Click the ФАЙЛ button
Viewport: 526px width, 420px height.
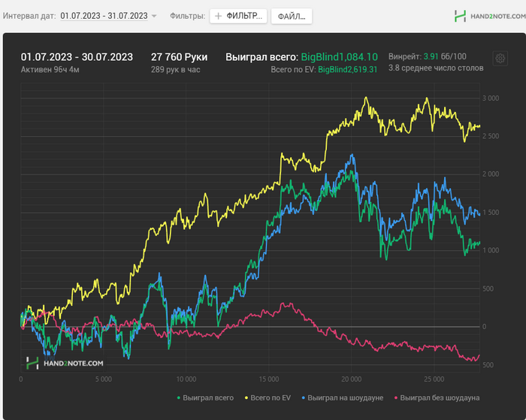tap(292, 17)
